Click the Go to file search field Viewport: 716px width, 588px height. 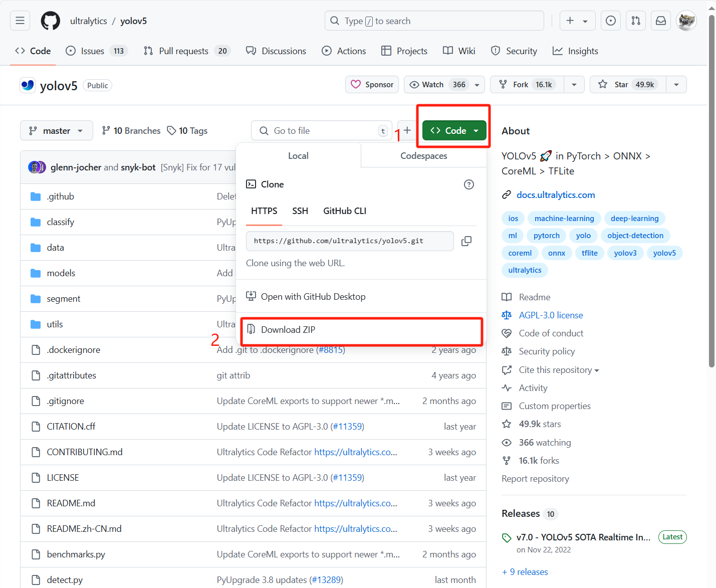pos(321,130)
